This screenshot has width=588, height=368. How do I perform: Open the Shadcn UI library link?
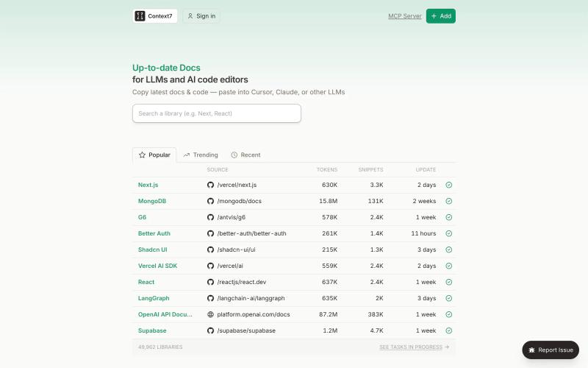(x=153, y=250)
